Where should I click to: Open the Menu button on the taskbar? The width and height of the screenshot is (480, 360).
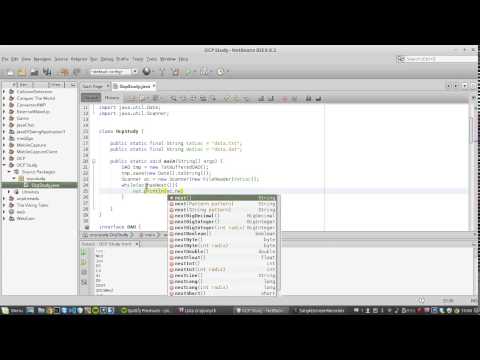click(13, 310)
